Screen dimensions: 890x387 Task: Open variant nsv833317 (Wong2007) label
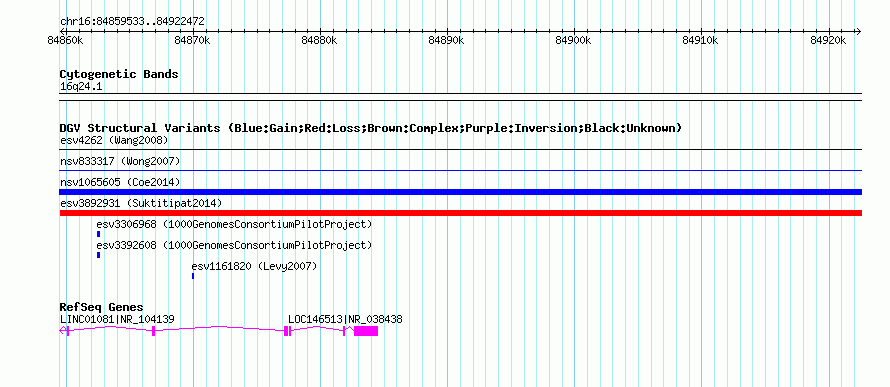click(120, 162)
